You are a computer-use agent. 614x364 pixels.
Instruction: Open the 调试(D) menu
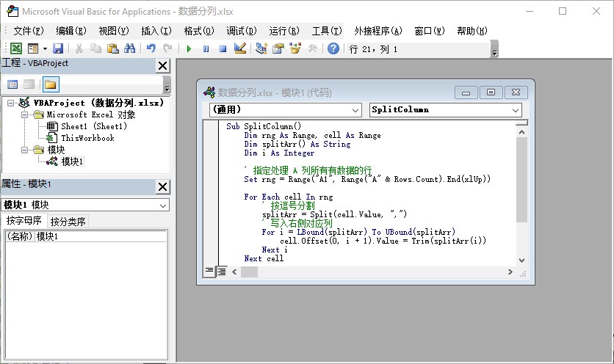click(242, 31)
